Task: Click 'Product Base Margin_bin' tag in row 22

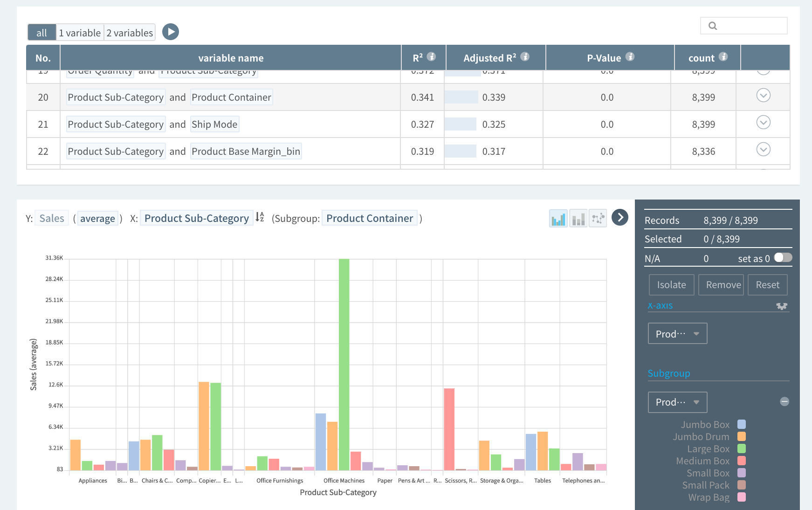Action: (246, 152)
